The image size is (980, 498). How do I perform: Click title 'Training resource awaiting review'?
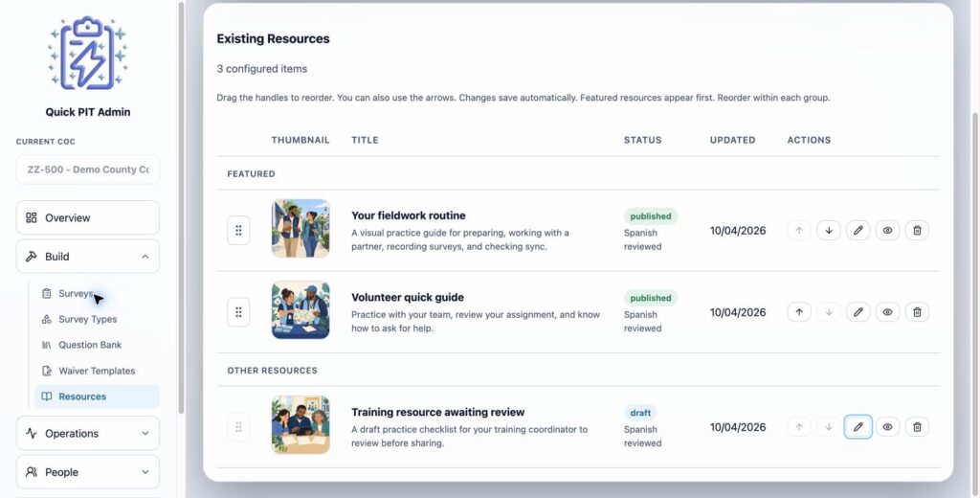[437, 412]
